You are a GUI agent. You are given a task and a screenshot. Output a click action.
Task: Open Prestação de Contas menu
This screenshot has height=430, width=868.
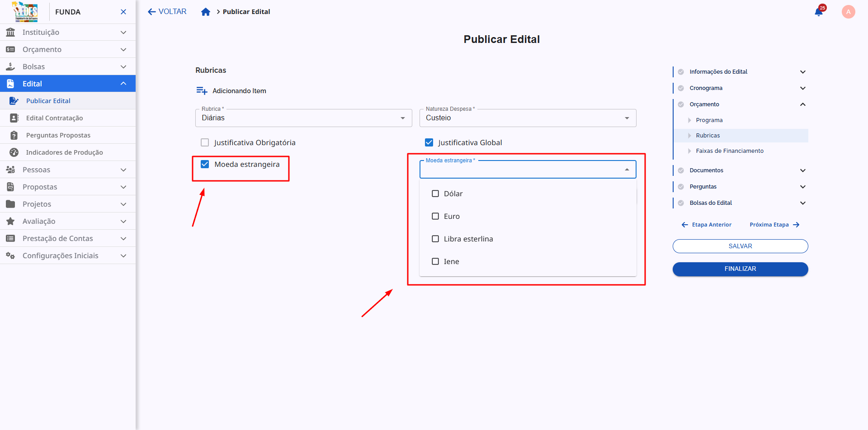58,238
